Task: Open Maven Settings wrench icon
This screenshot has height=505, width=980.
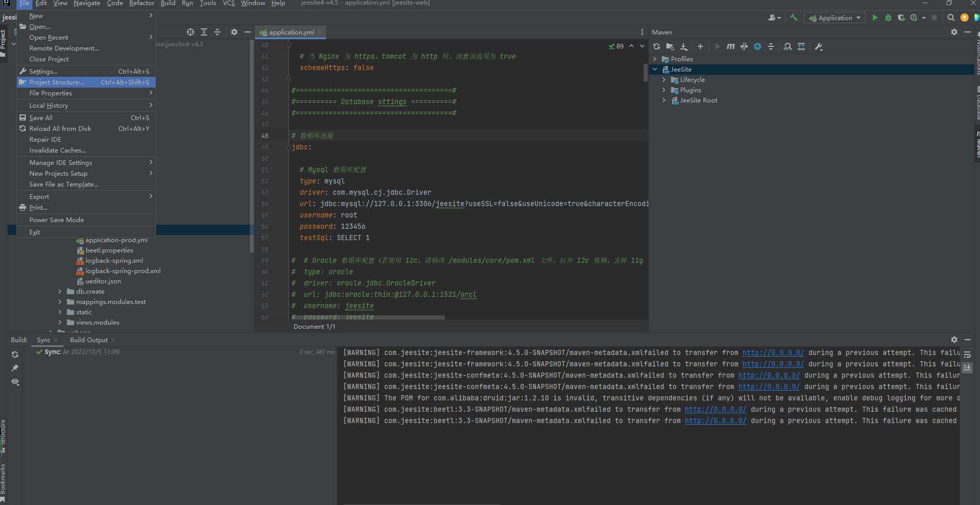Action: [819, 46]
